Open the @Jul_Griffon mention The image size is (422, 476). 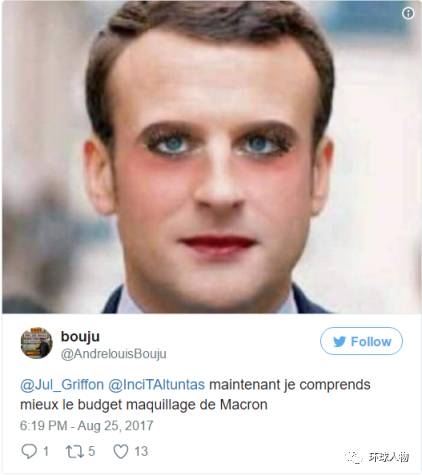62,385
